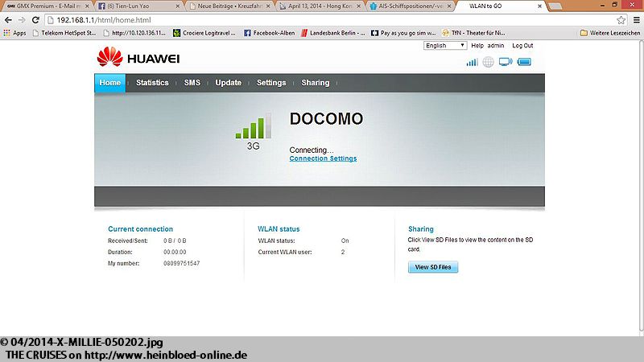Open the Sharing menu
Viewport: 644px width, 362px height.
click(316, 83)
